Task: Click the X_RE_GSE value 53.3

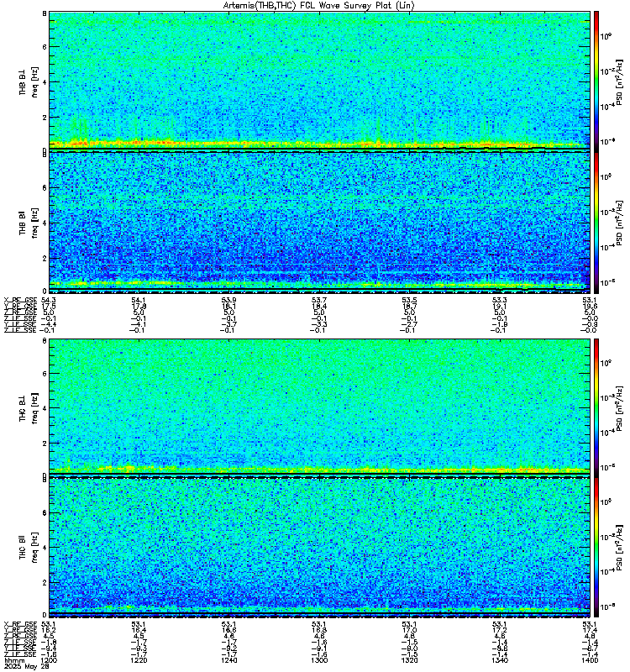Action: [x=499, y=300]
